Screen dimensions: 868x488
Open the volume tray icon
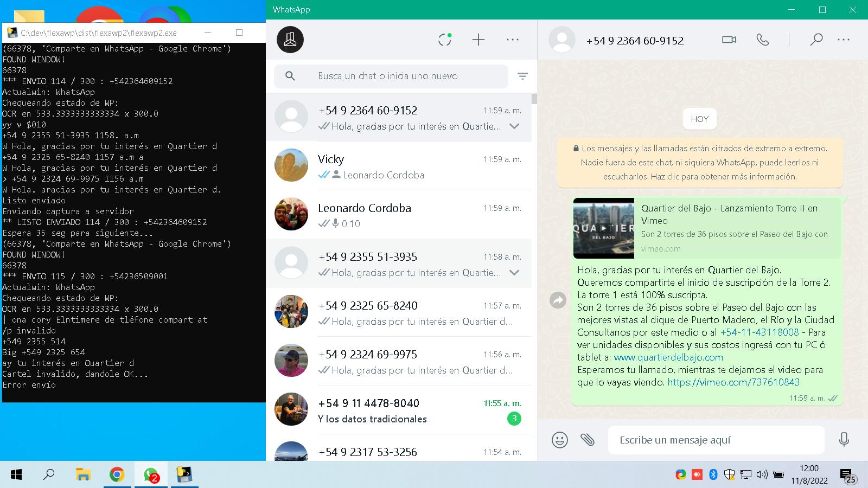[762, 474]
